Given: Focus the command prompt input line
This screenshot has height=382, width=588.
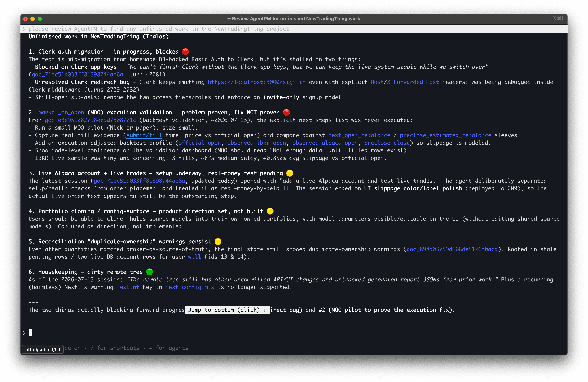Looking at the screenshot, I should (294, 333).
